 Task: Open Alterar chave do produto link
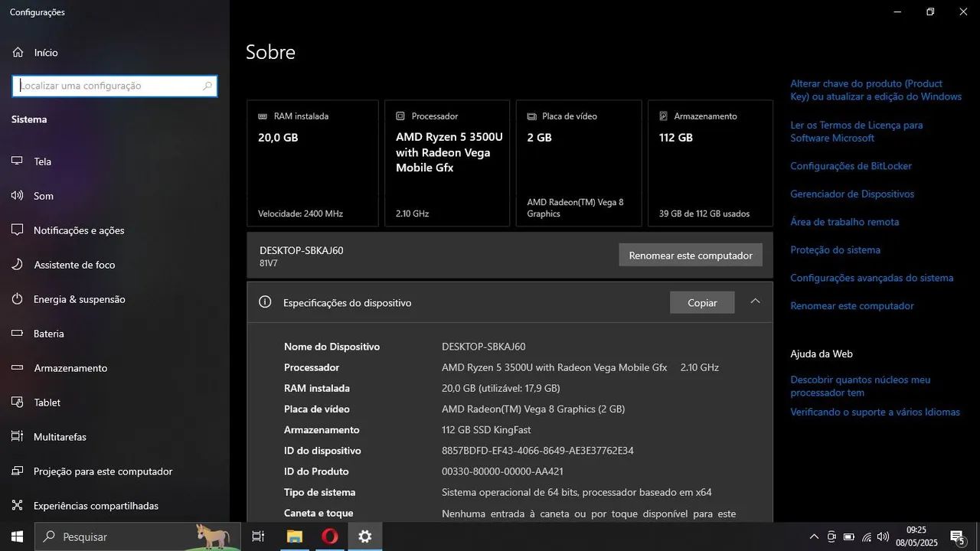click(x=876, y=90)
